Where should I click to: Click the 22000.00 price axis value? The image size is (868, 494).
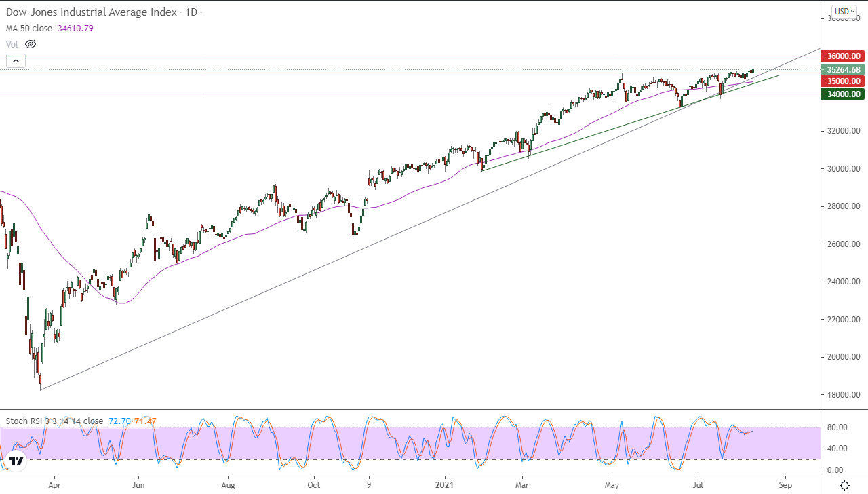pyautogui.click(x=844, y=320)
